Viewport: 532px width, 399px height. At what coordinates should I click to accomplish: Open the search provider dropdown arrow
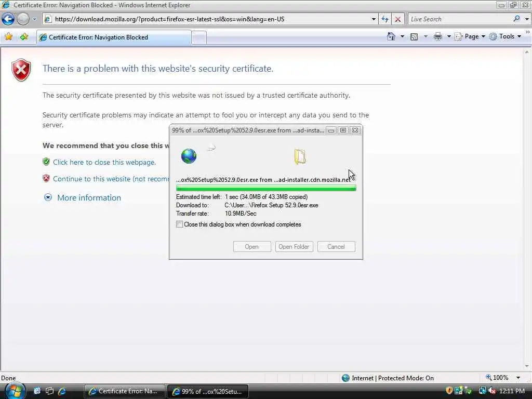(527, 19)
